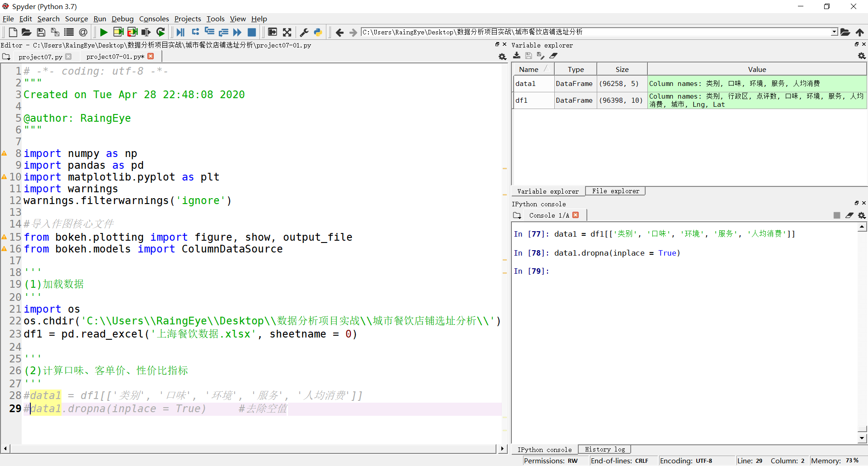Run the file with the green play button
Screen dimensions: 868x466
(104, 32)
